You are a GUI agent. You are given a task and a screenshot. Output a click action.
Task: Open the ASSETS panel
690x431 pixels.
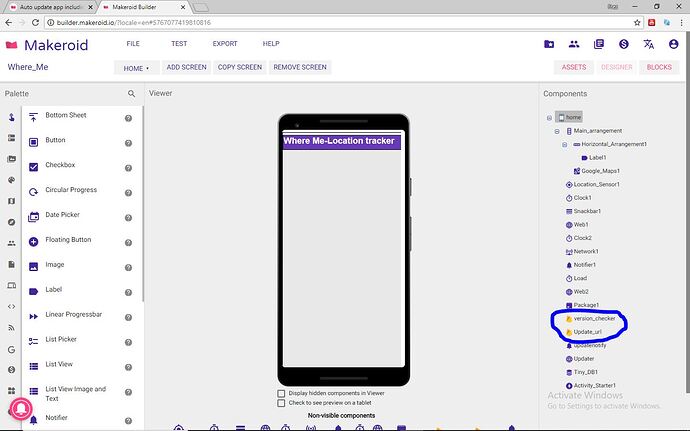click(x=574, y=67)
